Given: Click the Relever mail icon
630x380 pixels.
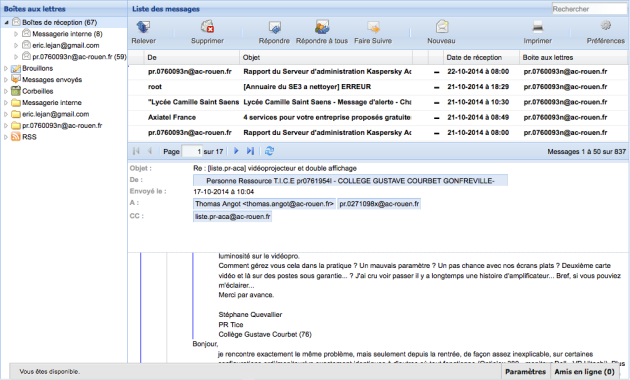Looking at the screenshot, I should tap(143, 27).
